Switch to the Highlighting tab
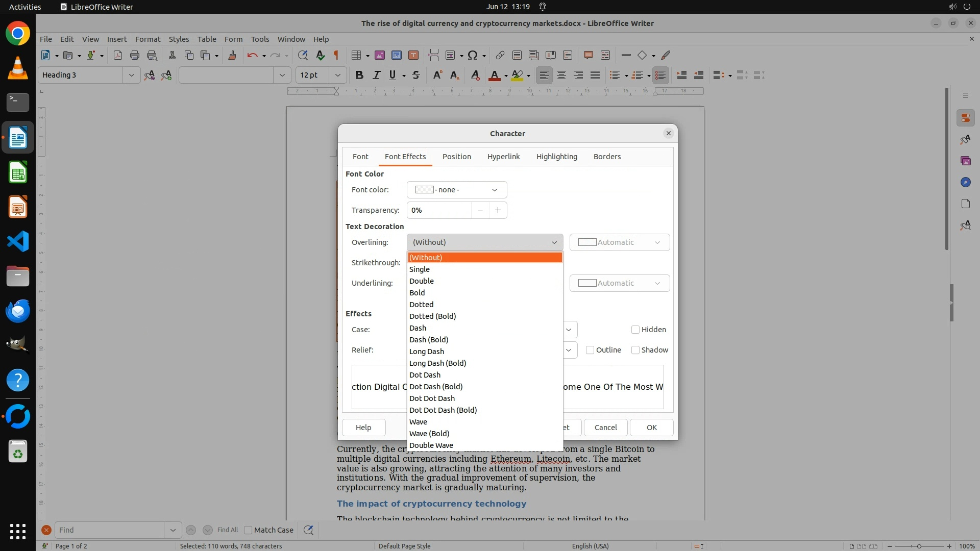This screenshot has width=980, height=551. (556, 157)
